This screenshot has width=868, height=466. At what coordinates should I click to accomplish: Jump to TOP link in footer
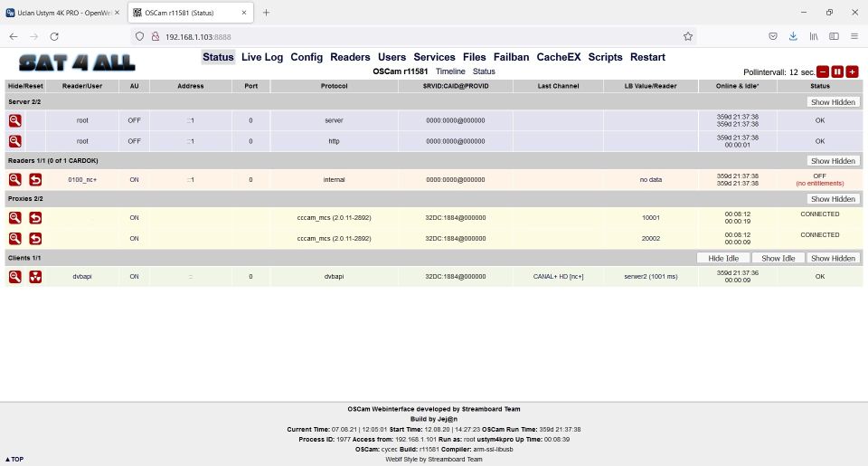pyautogui.click(x=14, y=459)
